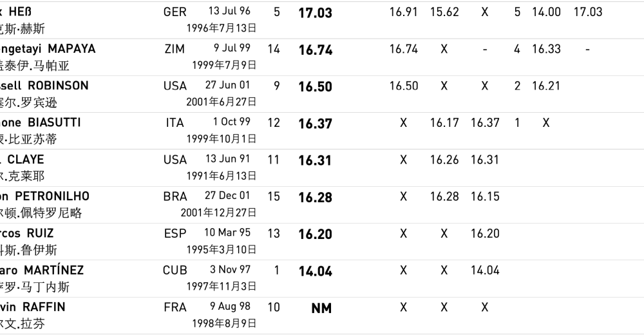The width and height of the screenshot is (644, 335).
Task: Click the 15.62 attempt mark
Action: pos(444,12)
